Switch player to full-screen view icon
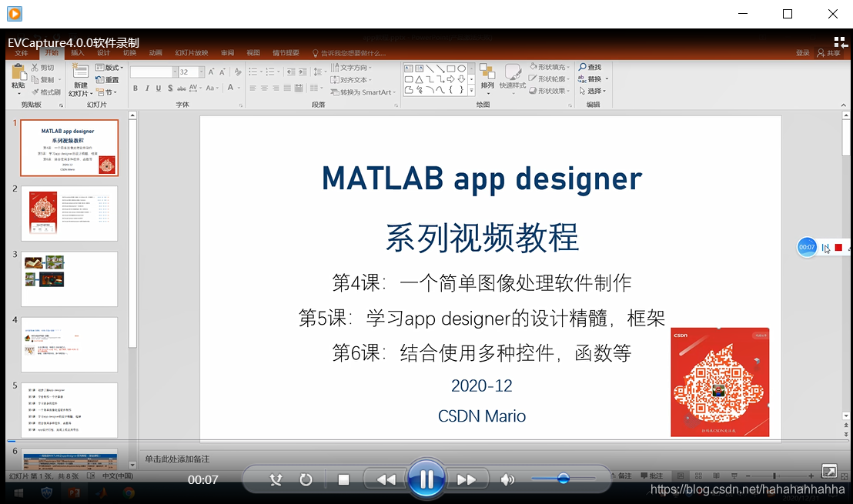 point(829,471)
